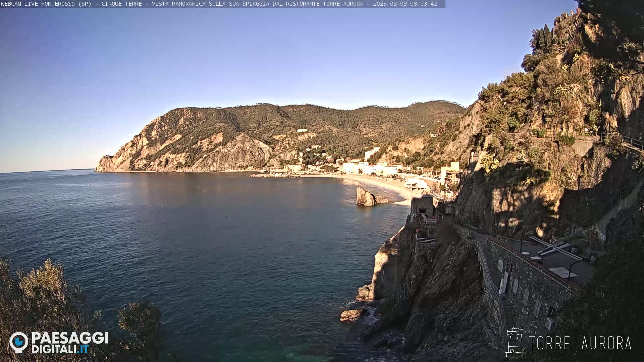
Task: Click the white gazebo tent on beach
Action: 415,183
